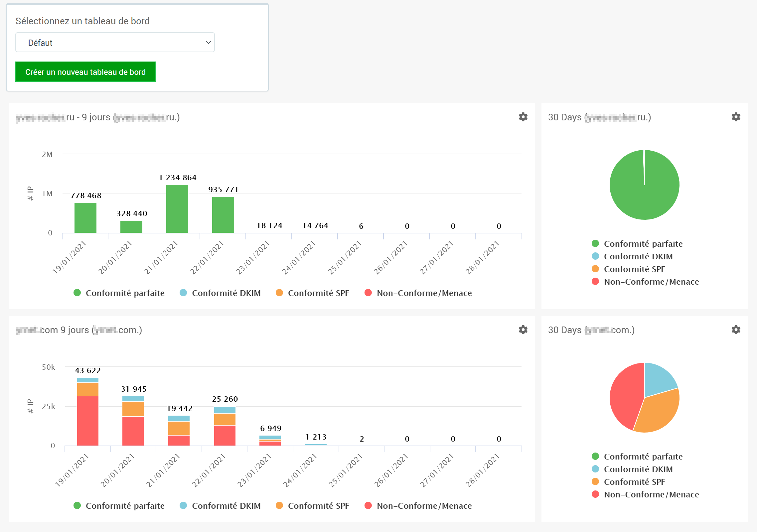Toggle Conformité SPF in .ru pie legend
The width and height of the screenshot is (757, 532).
[x=634, y=269]
